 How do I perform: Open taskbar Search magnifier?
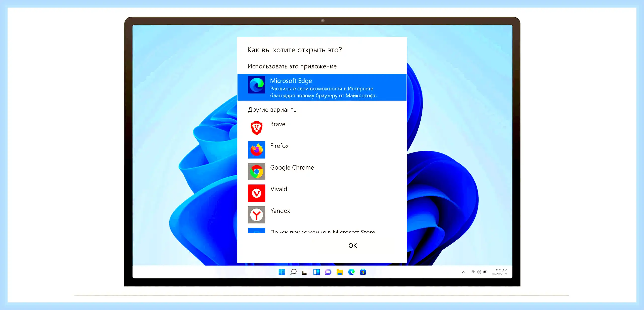point(293,272)
